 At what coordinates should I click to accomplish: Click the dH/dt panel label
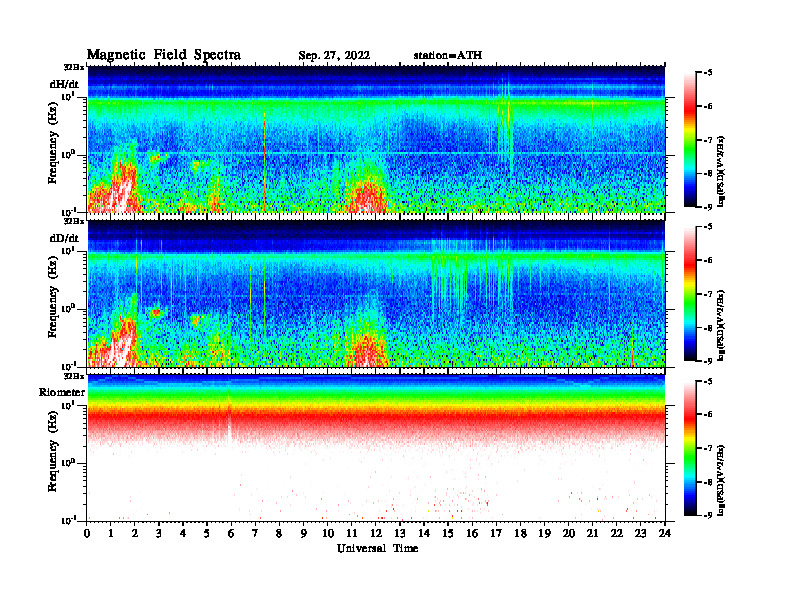[64, 85]
